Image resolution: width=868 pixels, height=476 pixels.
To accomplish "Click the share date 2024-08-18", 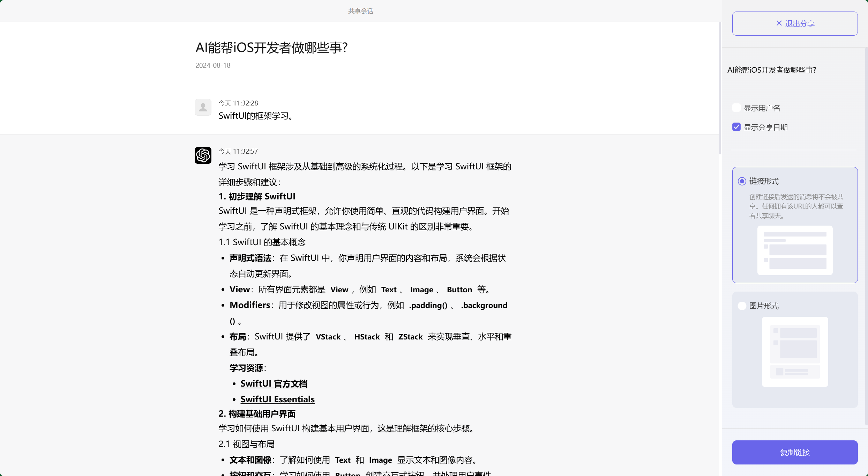I will (212, 65).
